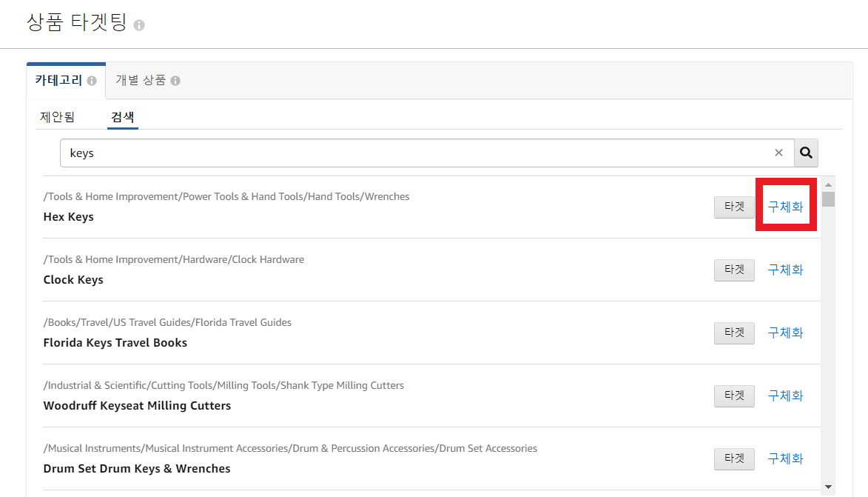Image resolution: width=868 pixels, height=497 pixels.
Task: Click Drum Set Drum Keys & Wrenches title
Action: 137,469
